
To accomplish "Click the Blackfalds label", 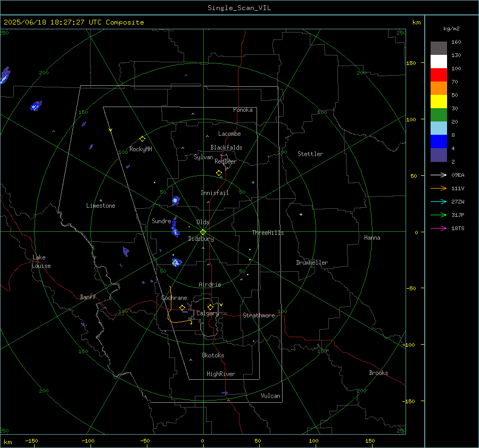I will pyautogui.click(x=226, y=148).
